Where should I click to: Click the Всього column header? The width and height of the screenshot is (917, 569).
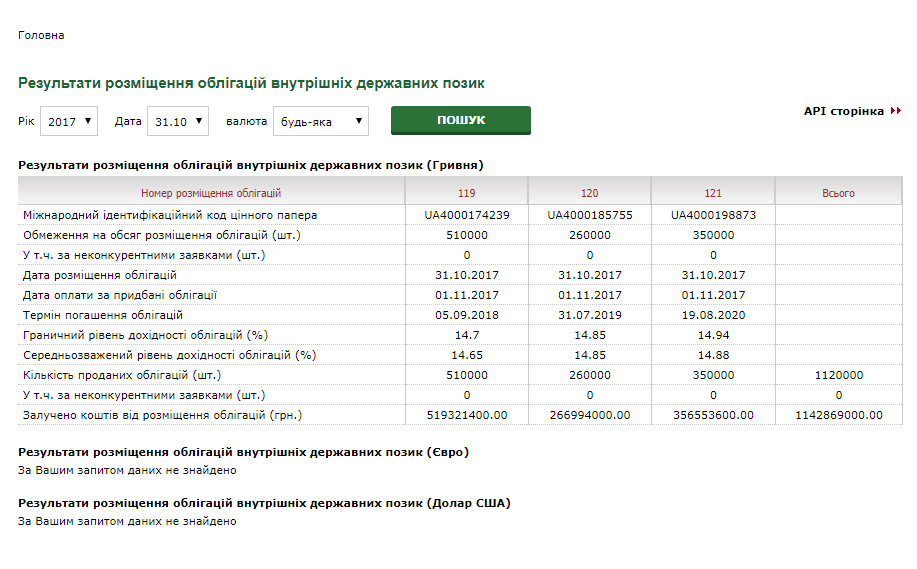coord(838,193)
